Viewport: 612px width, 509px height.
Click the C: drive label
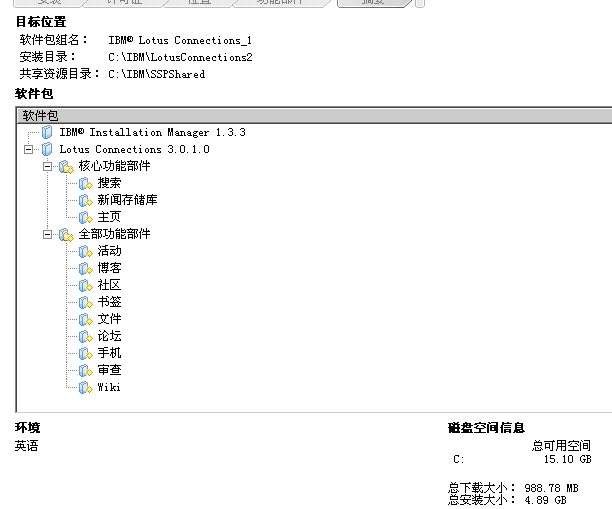(x=459, y=459)
